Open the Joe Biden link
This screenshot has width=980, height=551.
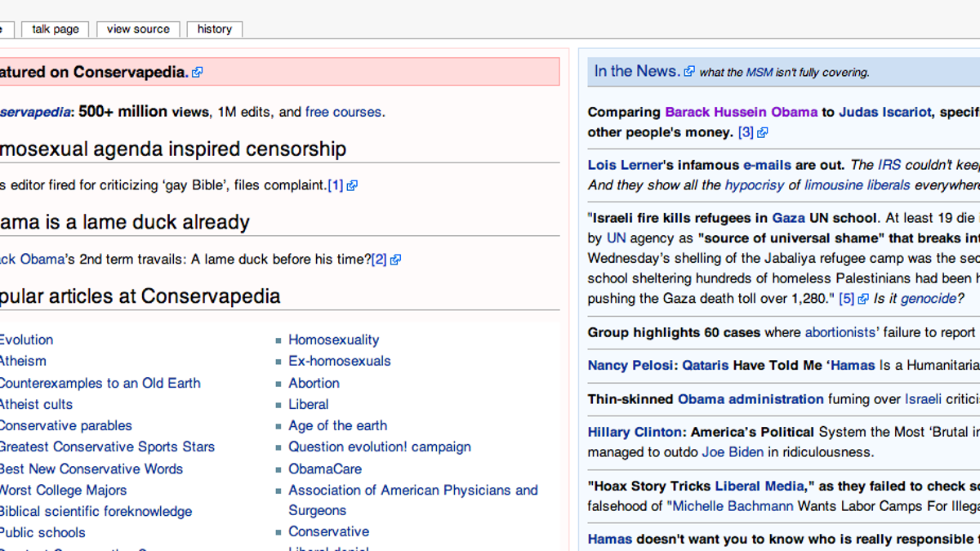(x=733, y=451)
